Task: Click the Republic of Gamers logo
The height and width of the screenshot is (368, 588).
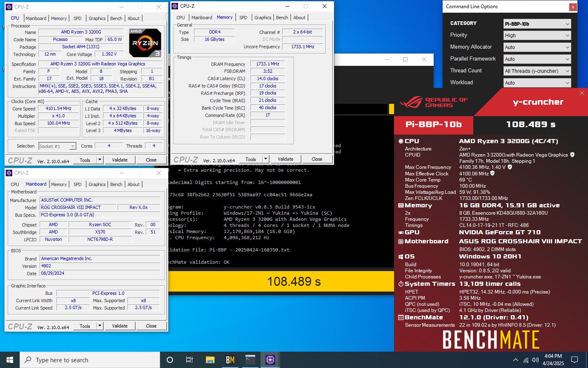Action: click(434, 102)
